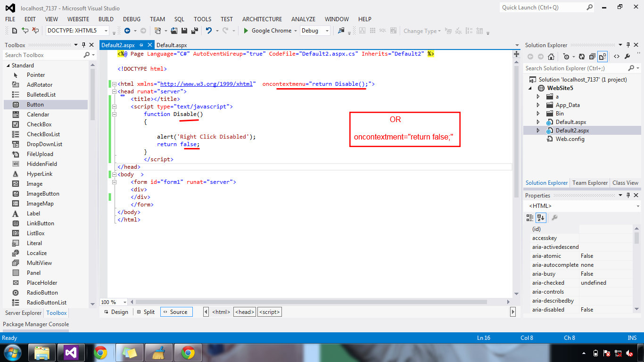Open the DEBUG menu

coord(132,19)
